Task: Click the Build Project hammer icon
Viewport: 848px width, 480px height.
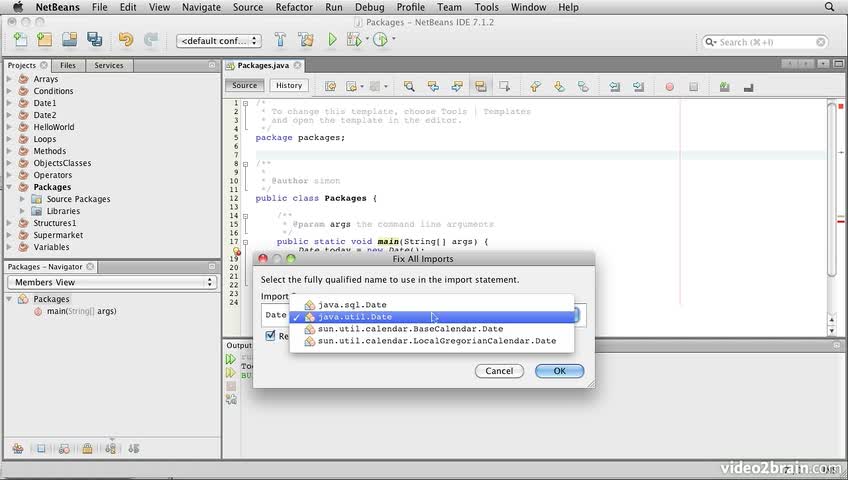Action: coord(280,39)
